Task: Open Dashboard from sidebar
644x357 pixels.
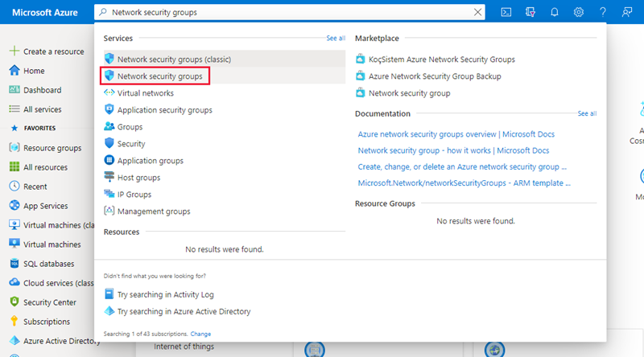Action: point(43,90)
